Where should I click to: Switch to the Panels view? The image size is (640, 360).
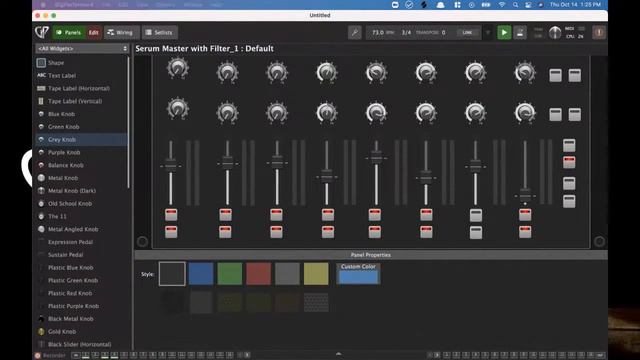[x=69, y=32]
